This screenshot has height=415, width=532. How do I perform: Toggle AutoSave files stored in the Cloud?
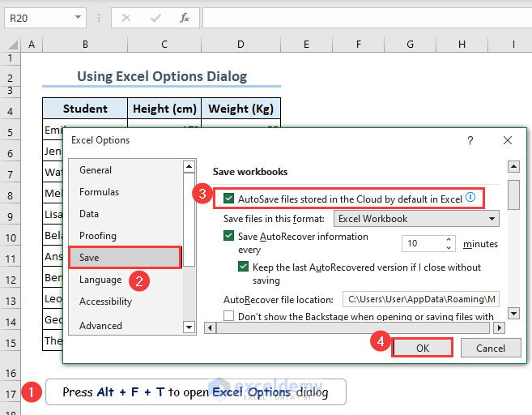point(229,199)
